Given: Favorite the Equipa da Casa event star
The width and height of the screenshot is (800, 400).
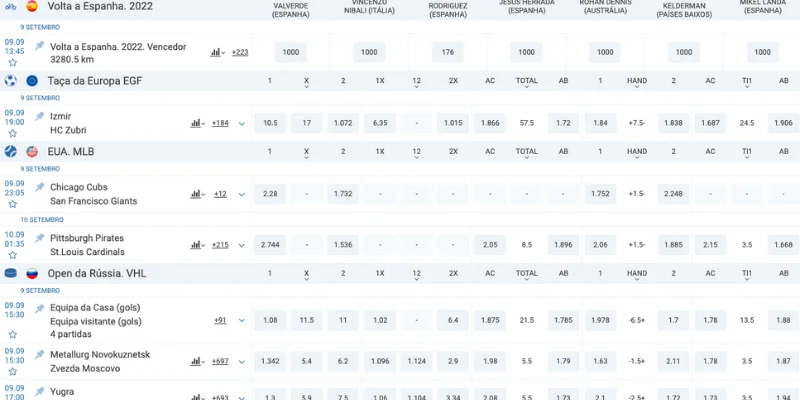Looking at the screenshot, I should [x=13, y=335].
